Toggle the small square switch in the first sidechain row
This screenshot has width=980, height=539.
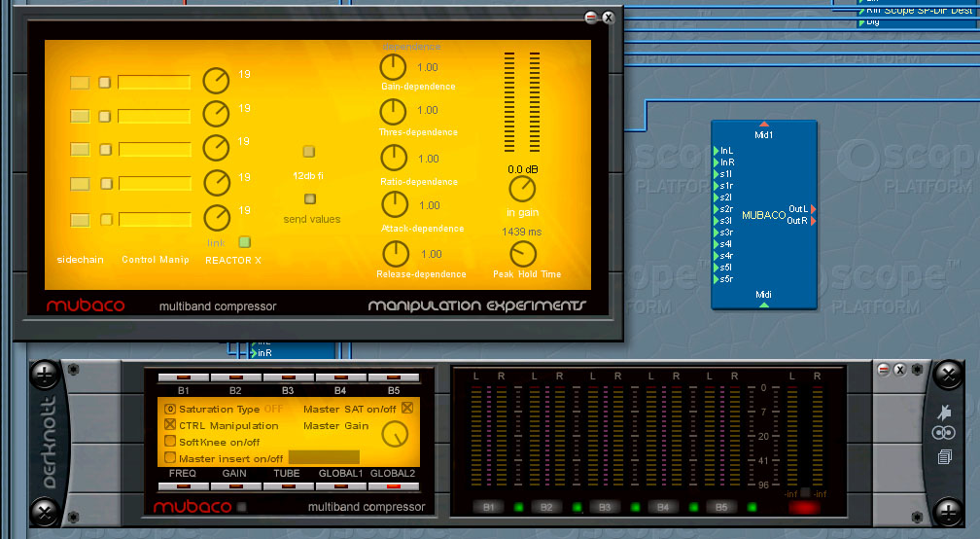coord(104,83)
